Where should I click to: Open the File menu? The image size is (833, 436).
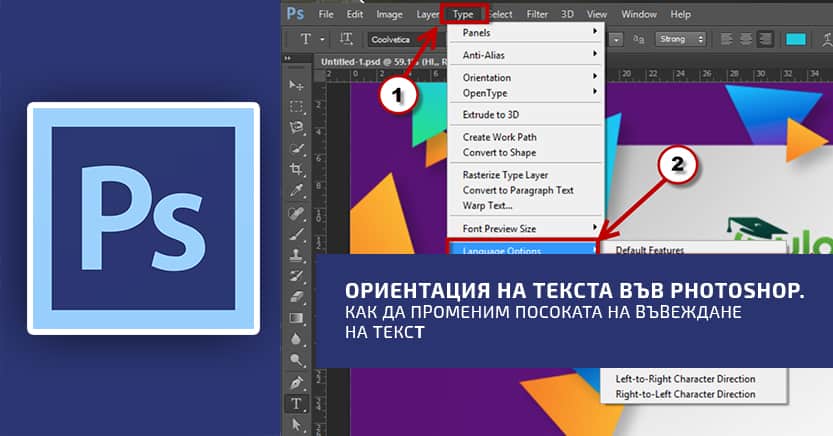[326, 14]
